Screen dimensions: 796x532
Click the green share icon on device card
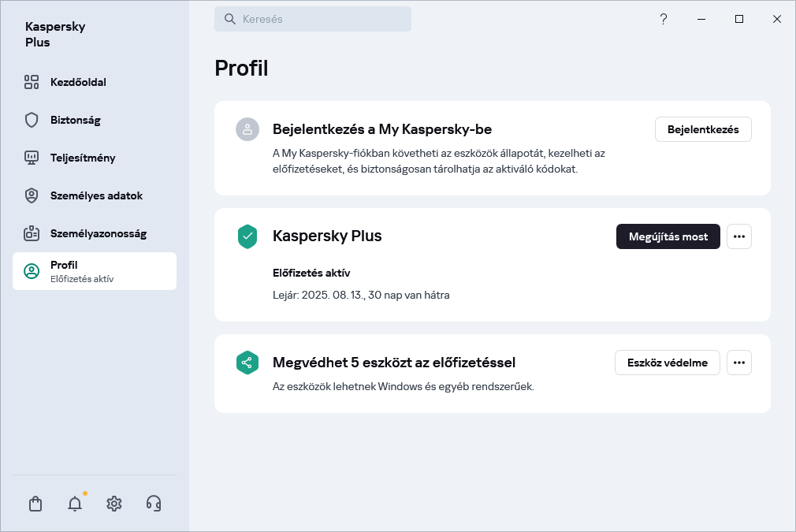pyautogui.click(x=247, y=363)
